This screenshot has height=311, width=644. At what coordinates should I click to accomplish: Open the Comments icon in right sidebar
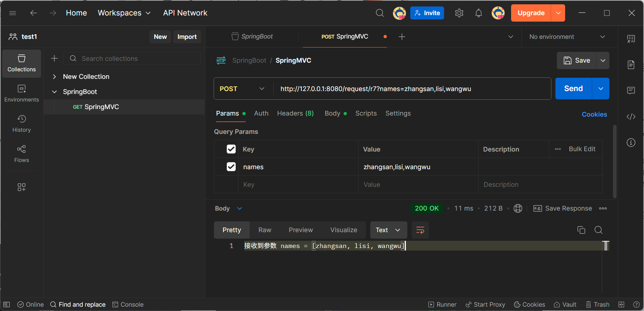631,90
